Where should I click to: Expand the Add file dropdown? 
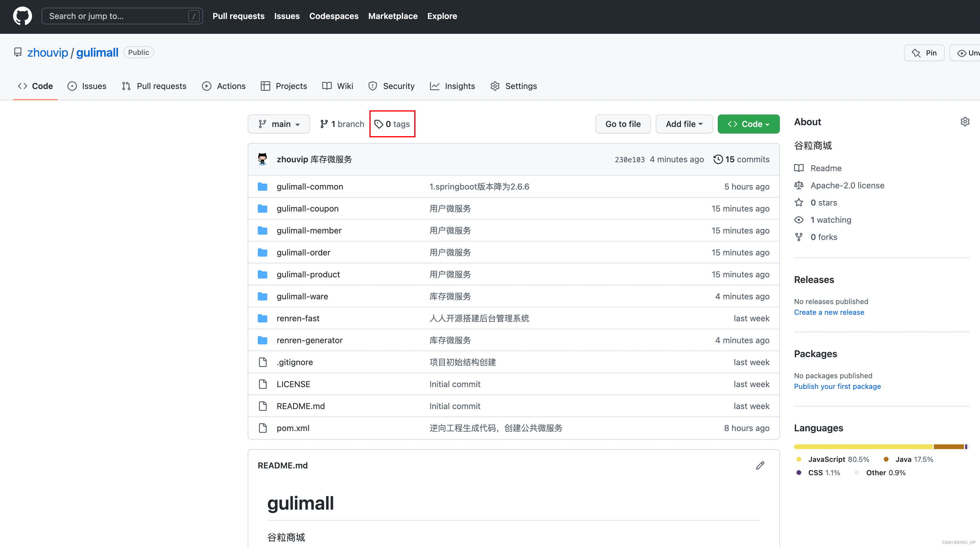(x=684, y=124)
